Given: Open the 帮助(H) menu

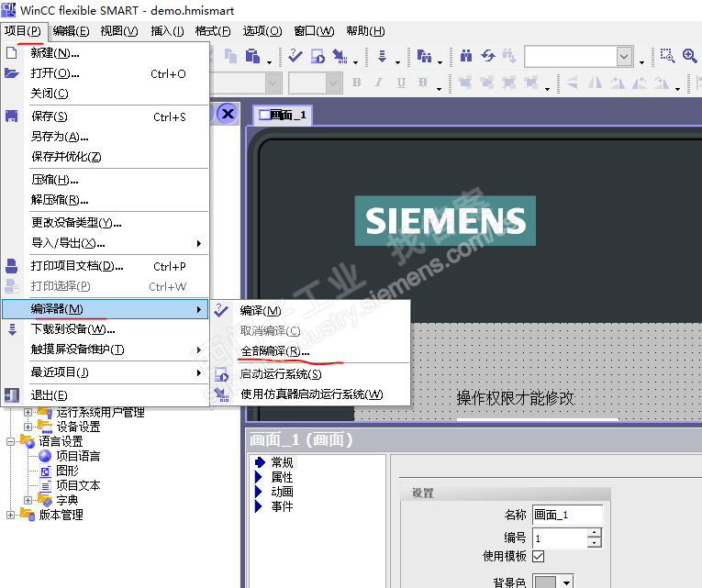Looking at the screenshot, I should click(365, 31).
